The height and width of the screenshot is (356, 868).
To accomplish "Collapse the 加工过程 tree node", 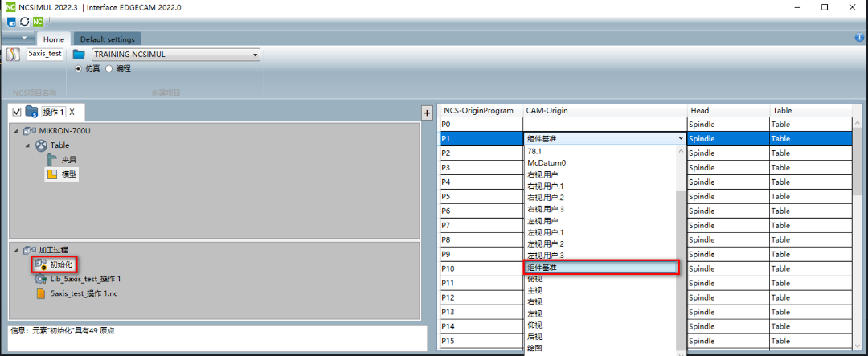I will coord(15,250).
